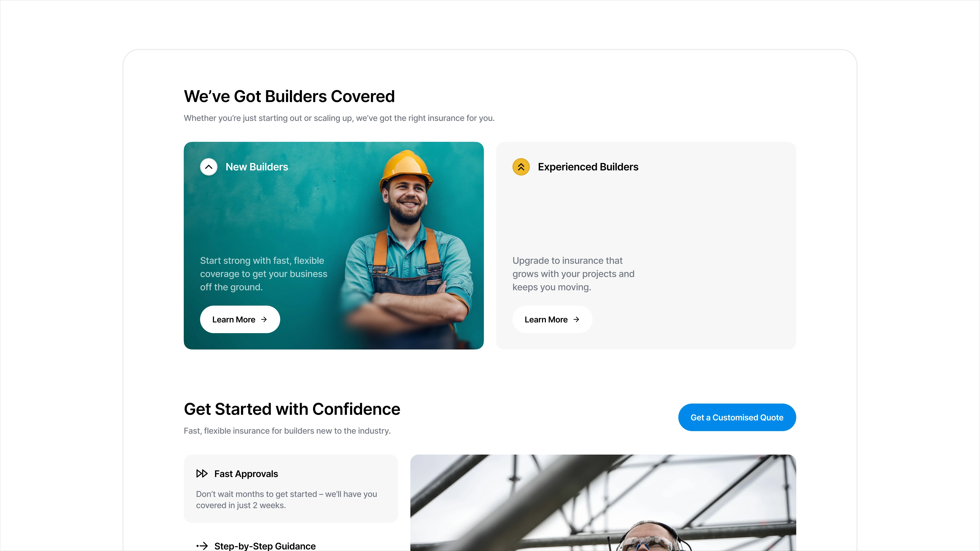Viewport: 980px width, 551px height.
Task: Click the scaffolding worker photo
Action: point(603,503)
